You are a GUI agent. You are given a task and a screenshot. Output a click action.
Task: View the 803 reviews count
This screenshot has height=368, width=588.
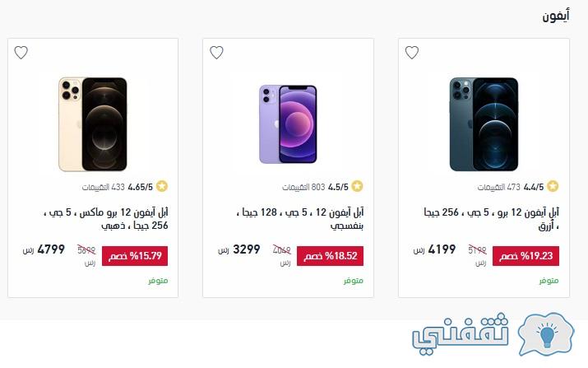[x=303, y=187]
